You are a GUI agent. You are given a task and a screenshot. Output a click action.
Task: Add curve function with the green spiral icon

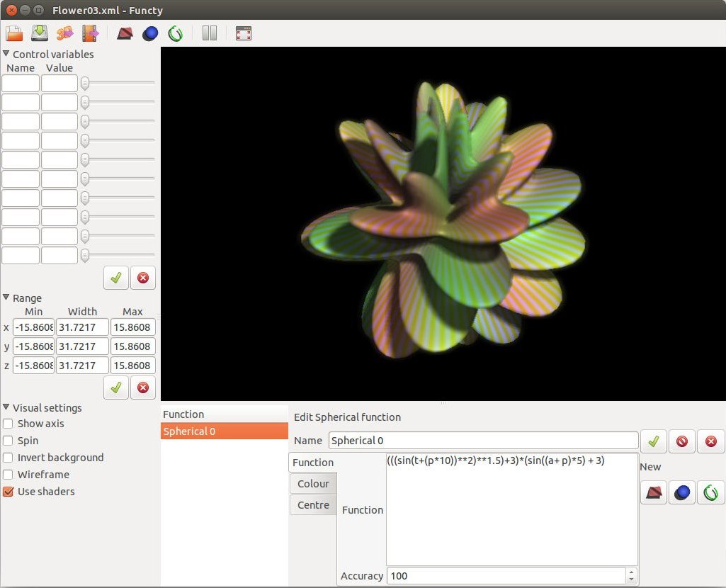click(x=176, y=33)
